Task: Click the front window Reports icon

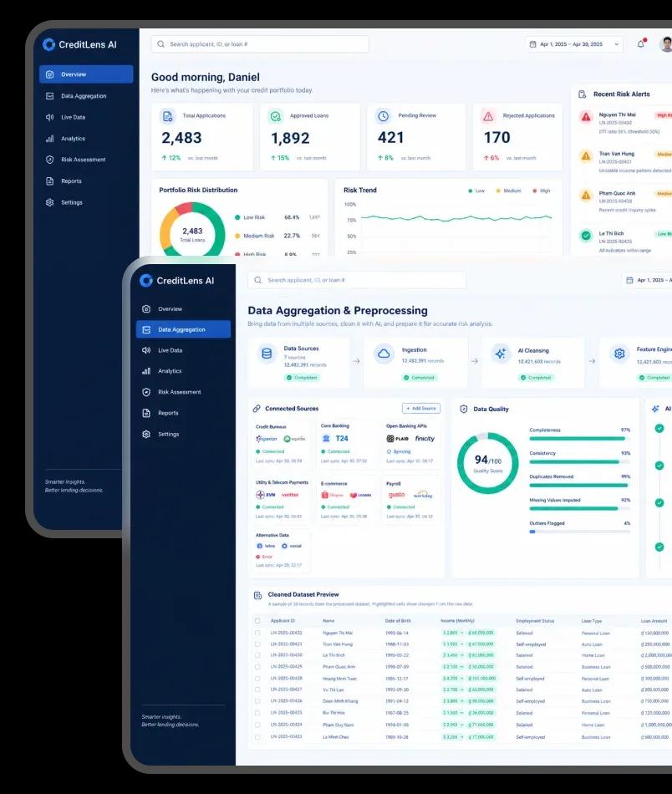Action: point(146,413)
